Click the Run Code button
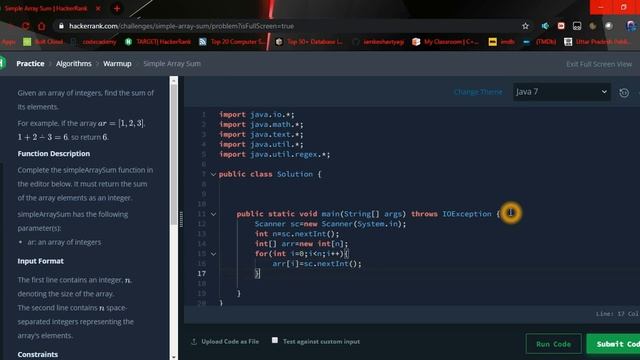640x360 pixels. (x=553, y=344)
